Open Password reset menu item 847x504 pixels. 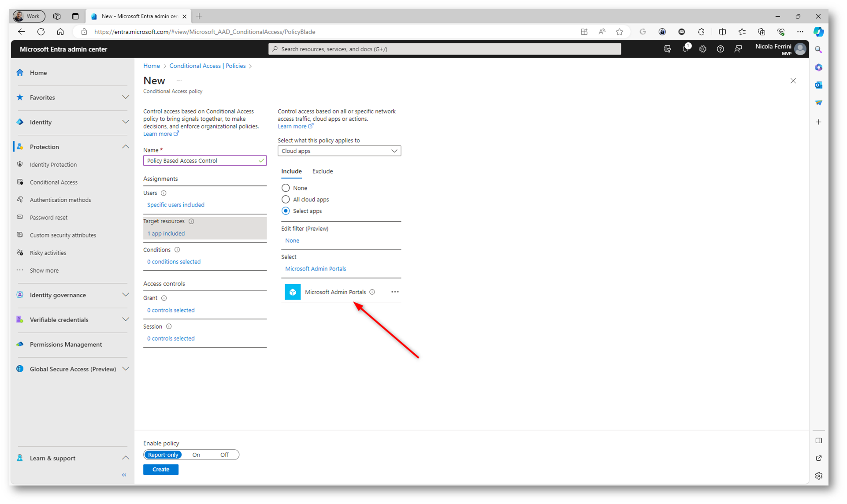click(48, 218)
